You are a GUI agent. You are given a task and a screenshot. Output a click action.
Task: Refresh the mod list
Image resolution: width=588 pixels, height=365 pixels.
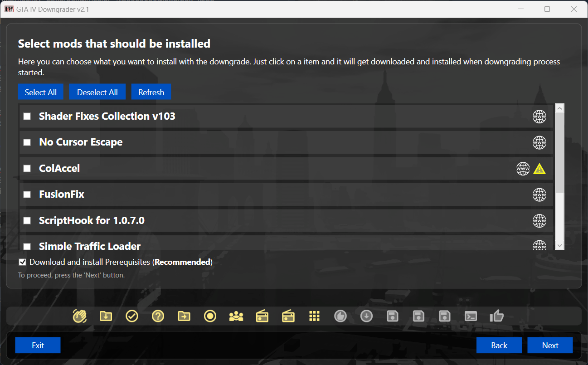pyautogui.click(x=151, y=92)
